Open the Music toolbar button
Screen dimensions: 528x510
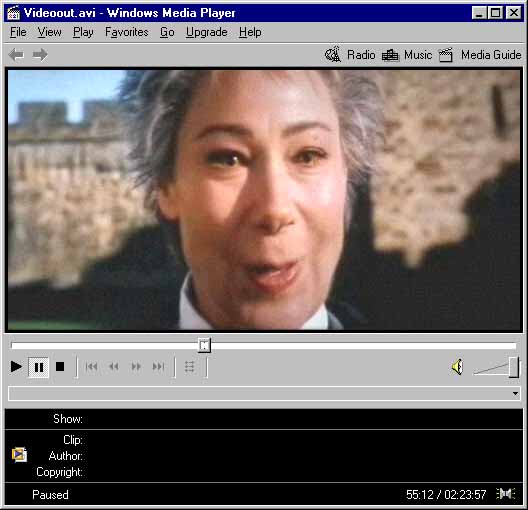tap(407, 55)
